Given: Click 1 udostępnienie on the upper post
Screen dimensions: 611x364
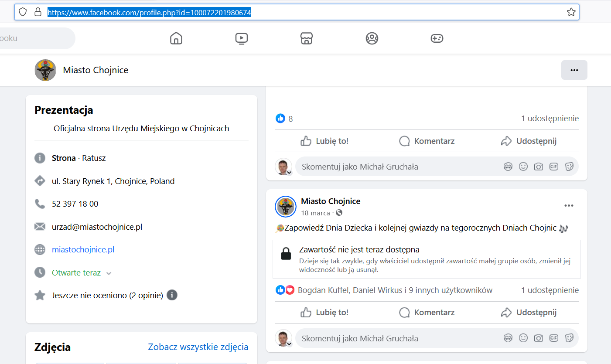Looking at the screenshot, I should click(x=550, y=119).
